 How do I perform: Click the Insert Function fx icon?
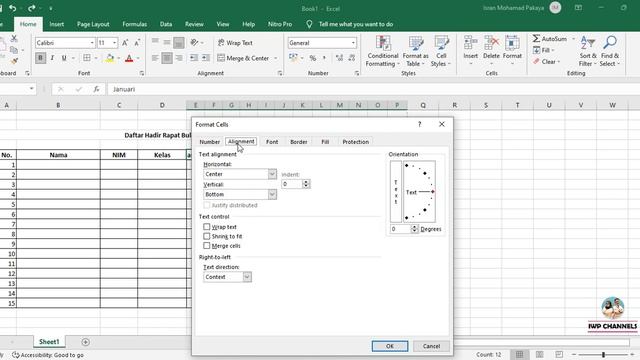point(96,89)
